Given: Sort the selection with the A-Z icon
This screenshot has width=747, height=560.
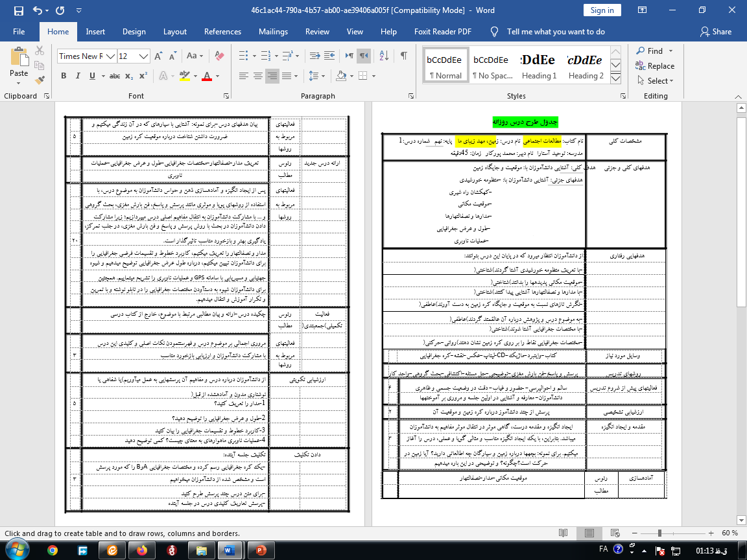Looking at the screenshot, I should point(384,56).
